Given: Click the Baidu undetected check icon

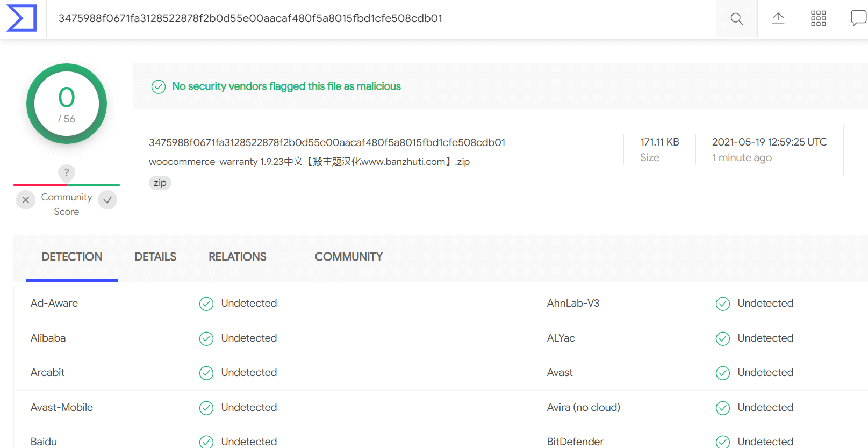Looking at the screenshot, I should 206,442.
